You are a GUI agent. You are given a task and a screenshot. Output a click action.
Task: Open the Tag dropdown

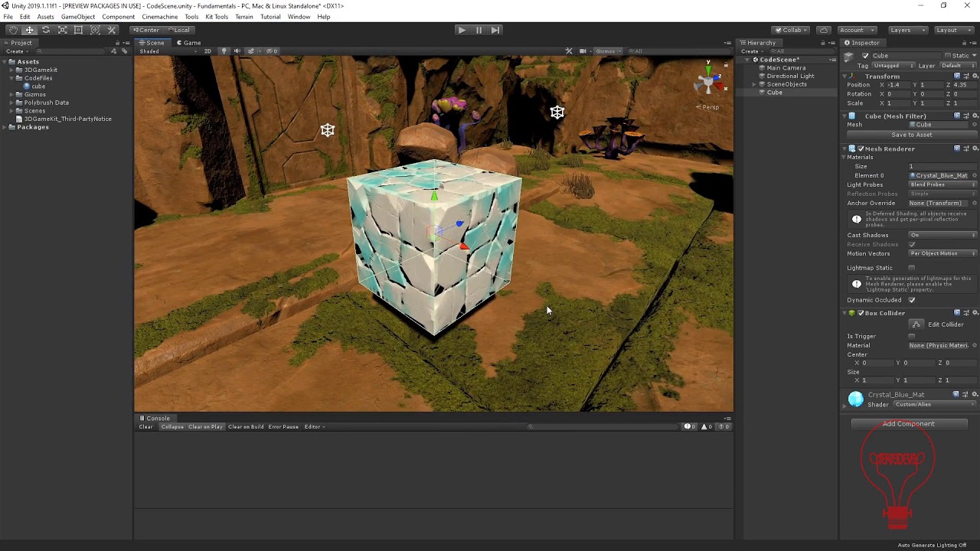[x=892, y=66]
